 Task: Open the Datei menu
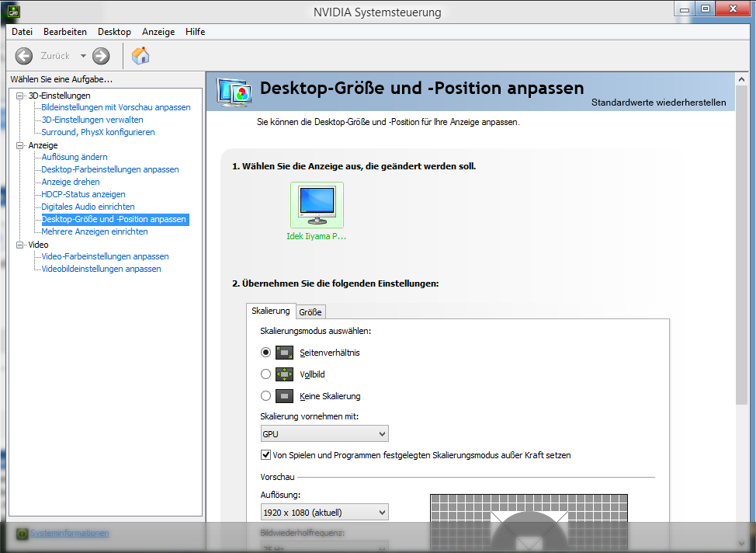(x=23, y=32)
